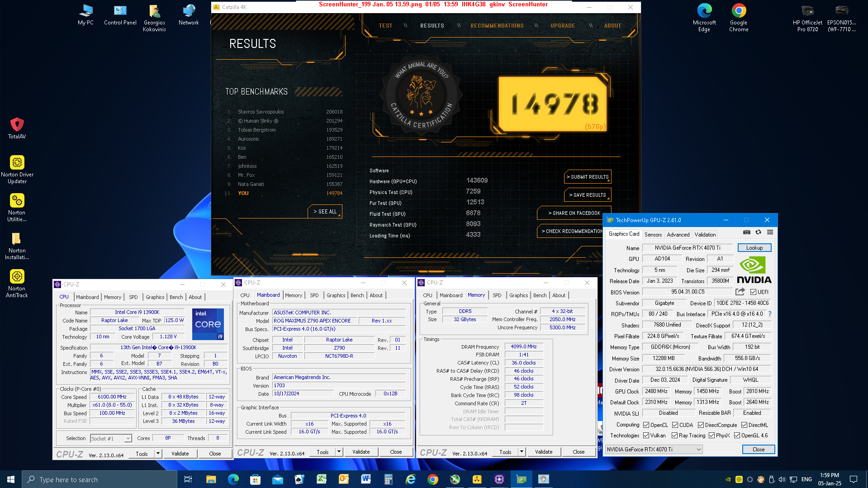This screenshot has width=868, height=488.
Task: Click the GPU-Z refresh icon
Action: [759, 232]
